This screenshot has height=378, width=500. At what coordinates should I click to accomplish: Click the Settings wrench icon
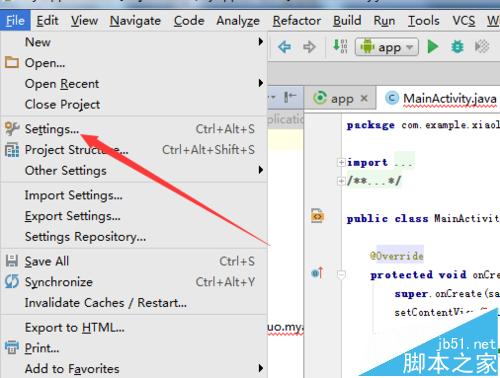pyautogui.click(x=12, y=129)
